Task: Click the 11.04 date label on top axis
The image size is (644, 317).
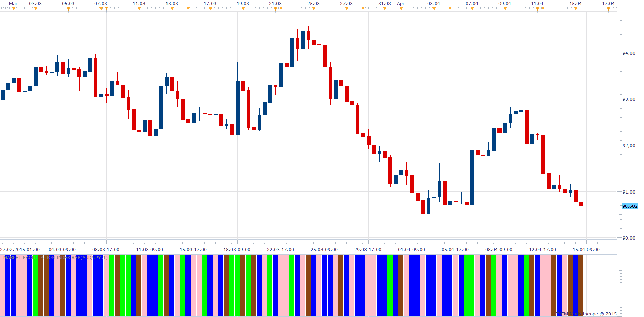Action: [x=537, y=3]
